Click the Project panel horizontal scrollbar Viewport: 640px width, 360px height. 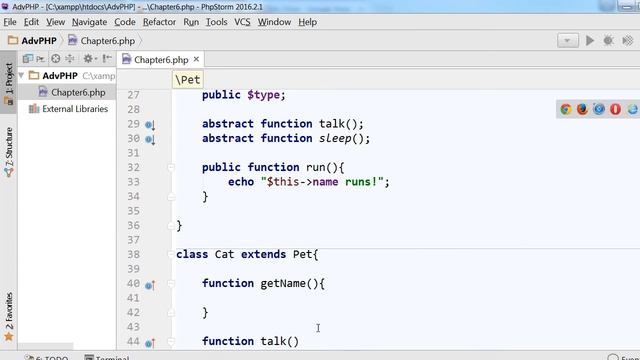pyautogui.click(x=46, y=346)
